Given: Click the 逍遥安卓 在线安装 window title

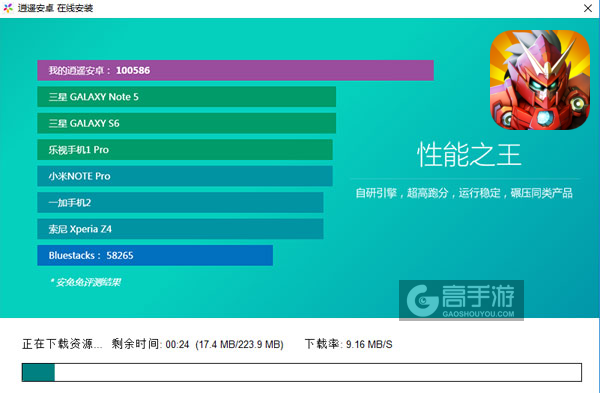Looking at the screenshot, I should pos(55,8).
